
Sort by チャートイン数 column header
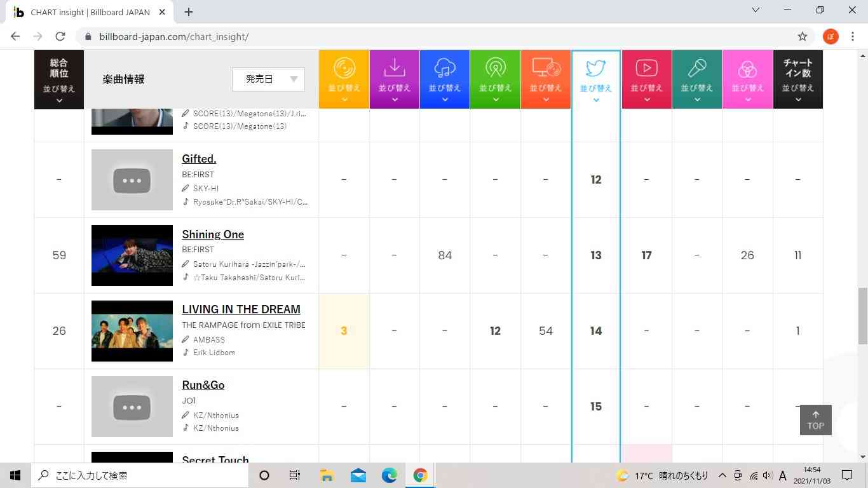pyautogui.click(x=797, y=79)
